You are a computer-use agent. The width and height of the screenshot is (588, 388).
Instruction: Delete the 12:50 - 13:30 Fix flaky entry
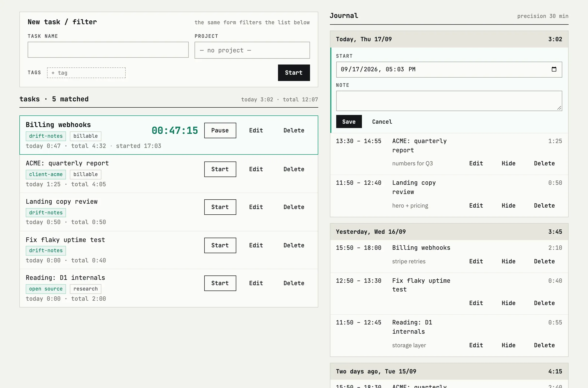(544, 303)
